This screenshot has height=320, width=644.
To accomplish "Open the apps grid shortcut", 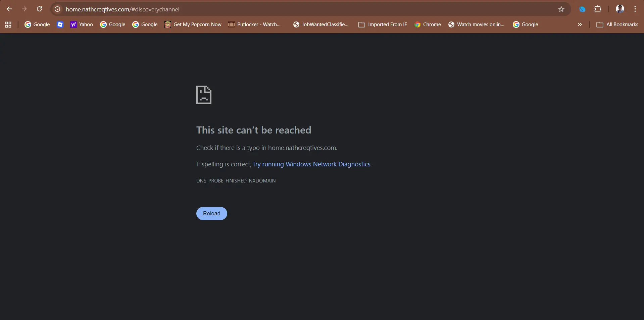I will [8, 24].
